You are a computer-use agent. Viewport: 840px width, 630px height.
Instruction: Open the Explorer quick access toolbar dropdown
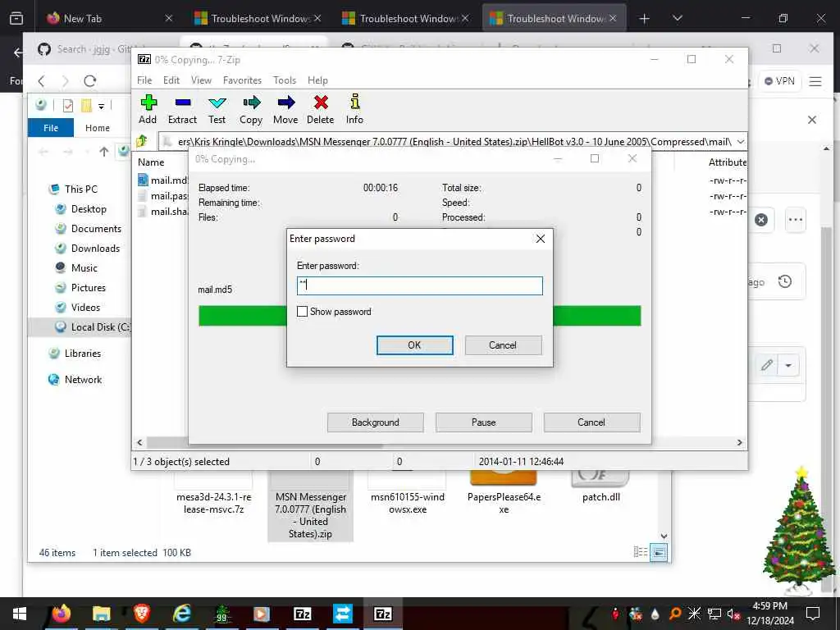(x=101, y=106)
